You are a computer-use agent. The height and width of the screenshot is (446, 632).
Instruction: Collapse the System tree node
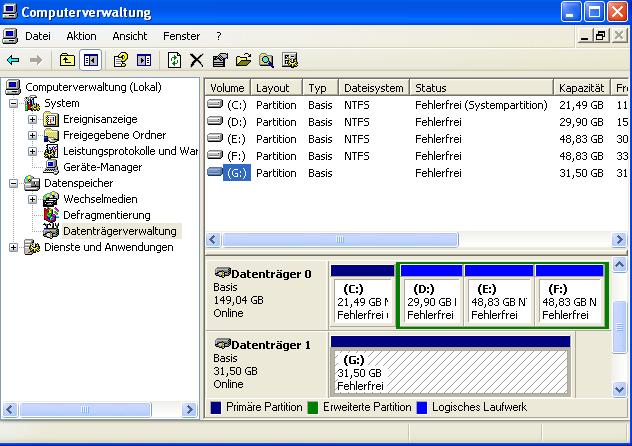[14, 103]
